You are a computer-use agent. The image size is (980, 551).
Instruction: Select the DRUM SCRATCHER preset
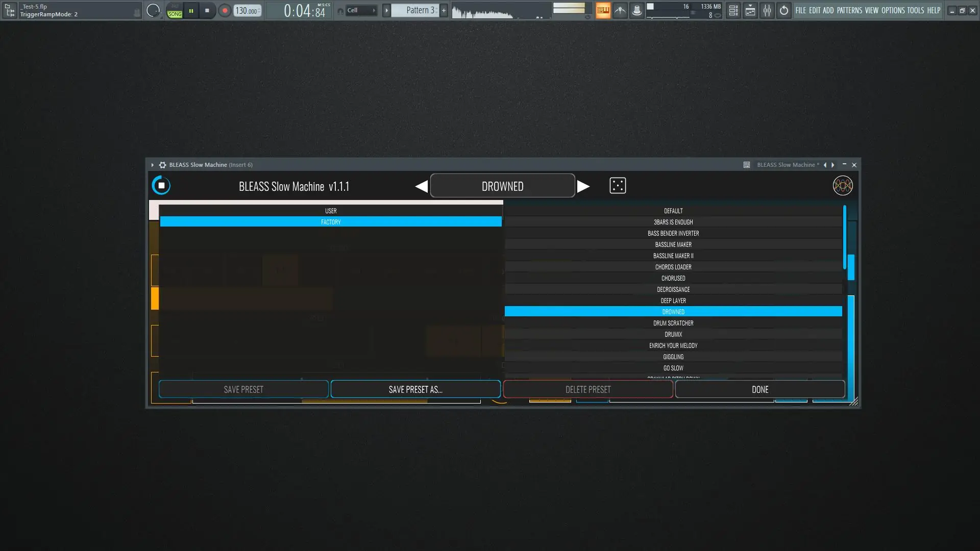coord(673,323)
